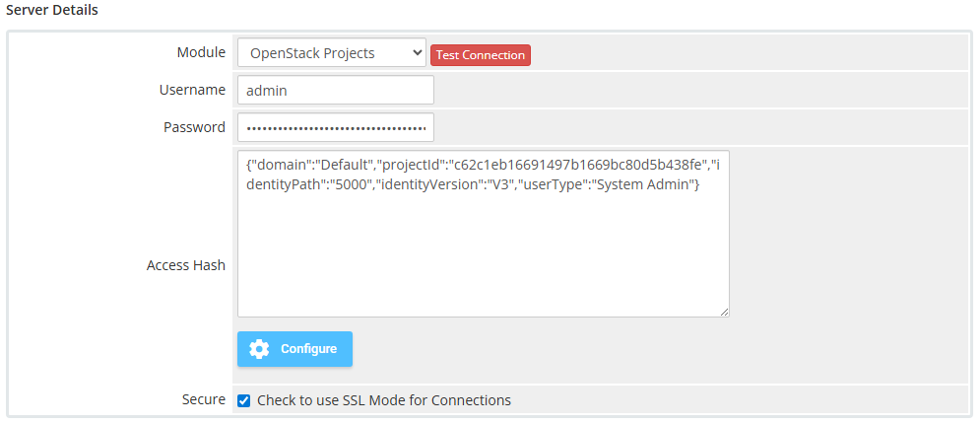Click the Configure button text
The image size is (980, 424).
[308, 349]
